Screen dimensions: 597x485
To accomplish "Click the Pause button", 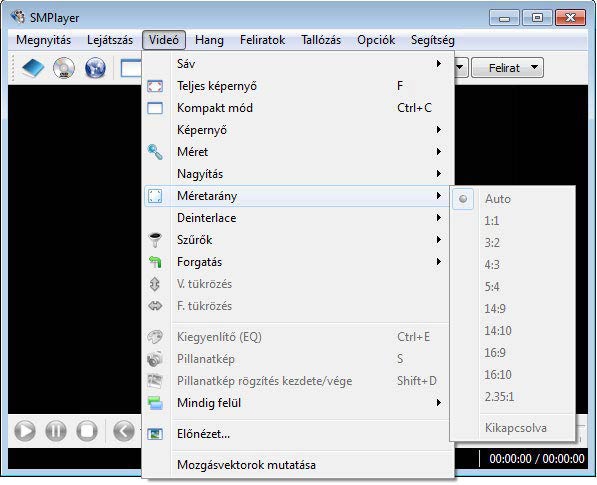I will pyautogui.click(x=56, y=431).
